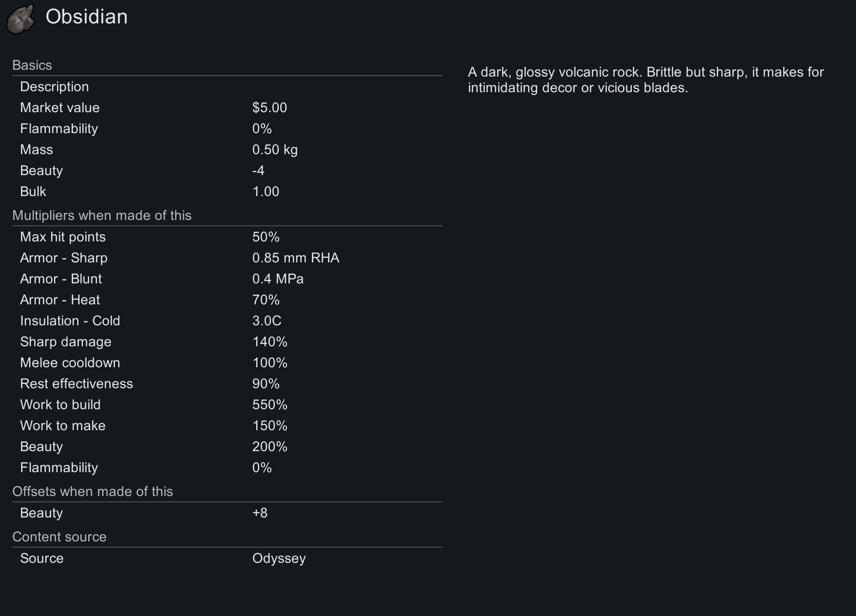
Task: Click the Mass stat row
Action: [x=227, y=150]
